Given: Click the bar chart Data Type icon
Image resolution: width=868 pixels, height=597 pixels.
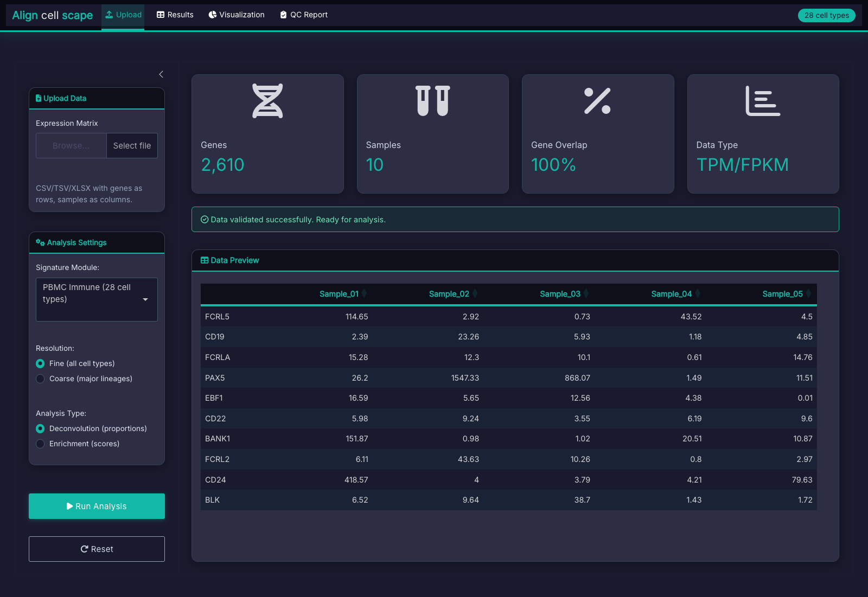Looking at the screenshot, I should click(x=763, y=101).
